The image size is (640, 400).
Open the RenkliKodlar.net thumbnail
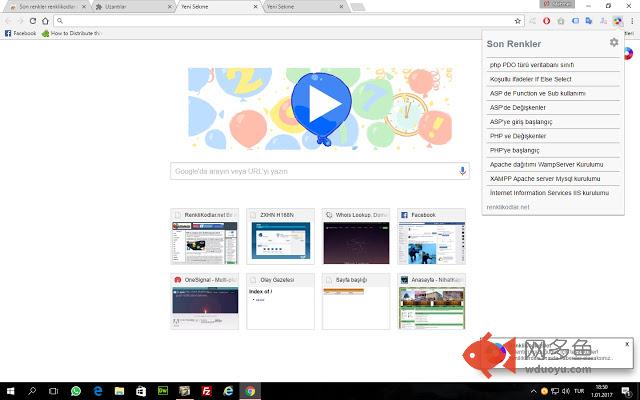click(x=204, y=237)
